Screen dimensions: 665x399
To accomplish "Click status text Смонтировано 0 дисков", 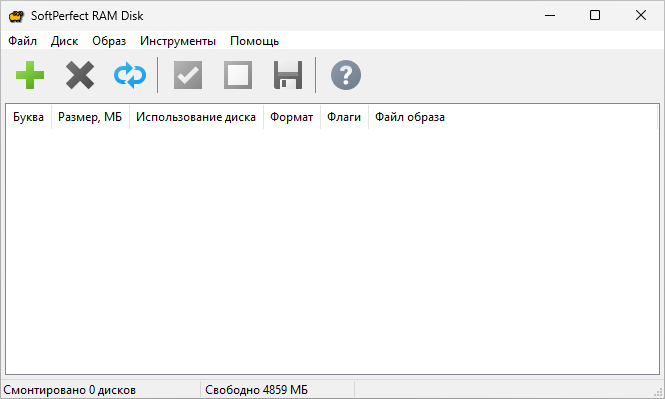I will click(70, 390).
